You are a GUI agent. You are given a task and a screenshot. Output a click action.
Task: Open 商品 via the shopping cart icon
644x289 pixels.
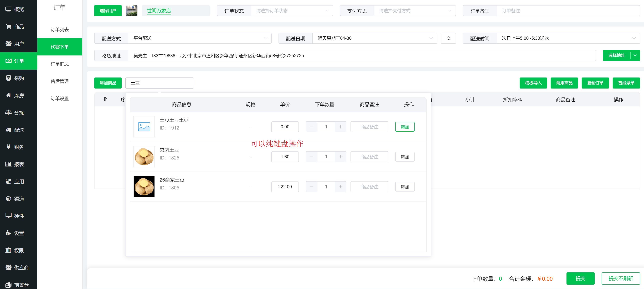point(8,27)
